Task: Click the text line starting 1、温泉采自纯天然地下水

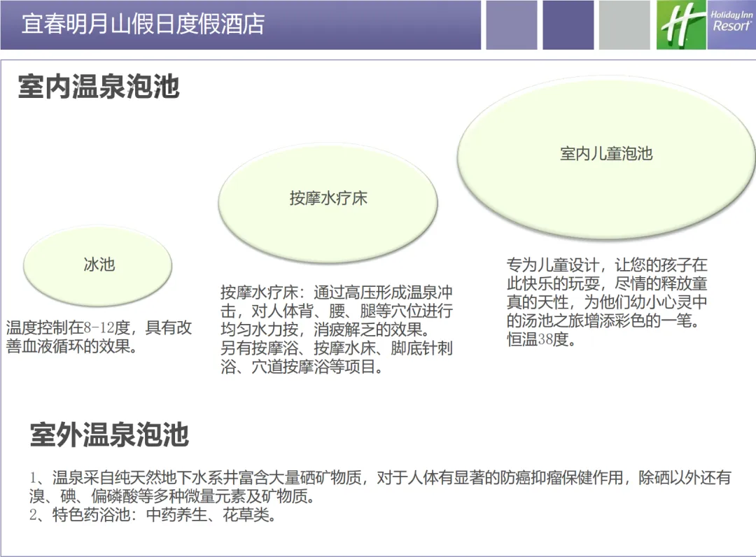Action: [380, 479]
